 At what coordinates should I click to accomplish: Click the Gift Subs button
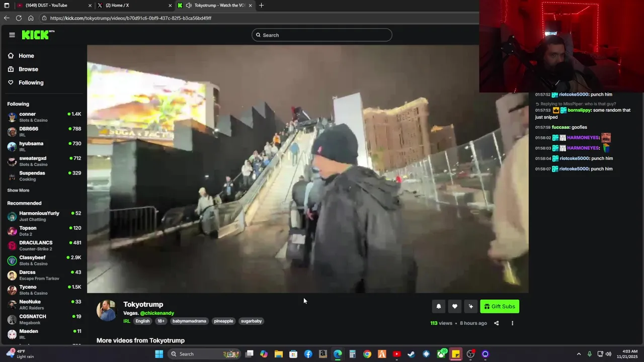[x=500, y=307]
